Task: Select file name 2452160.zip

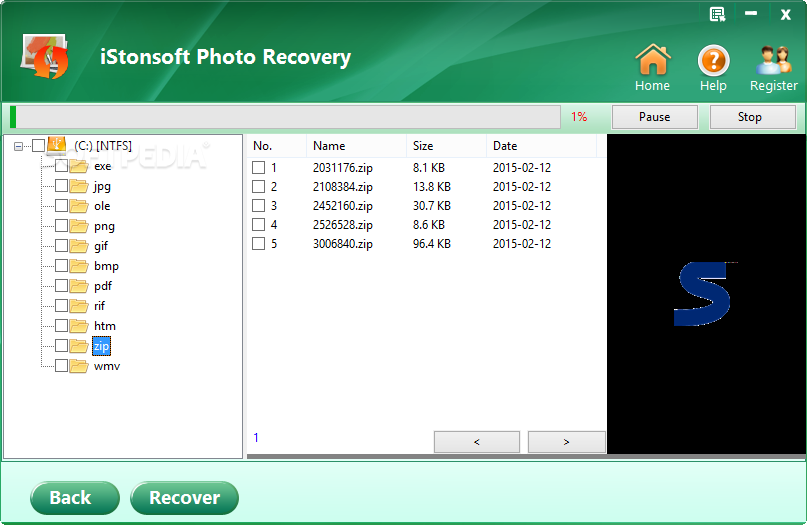Action: coord(343,206)
